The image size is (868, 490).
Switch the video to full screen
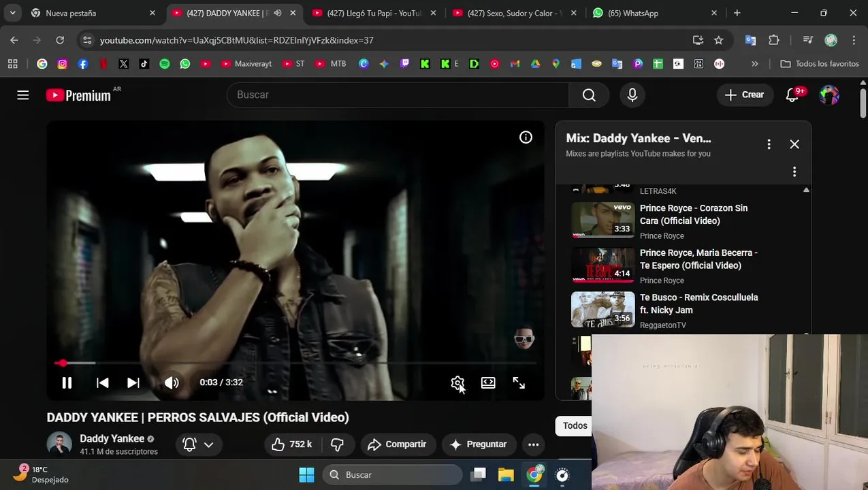pos(519,383)
